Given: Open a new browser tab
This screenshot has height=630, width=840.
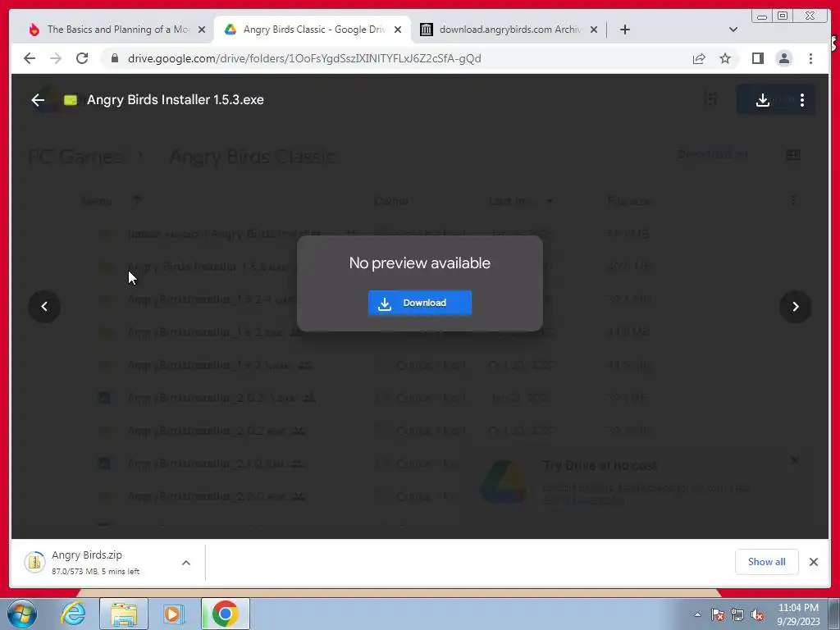Looking at the screenshot, I should tap(624, 30).
